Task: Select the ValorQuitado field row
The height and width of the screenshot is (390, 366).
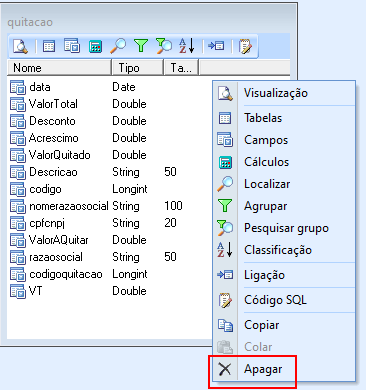Action: pyautogui.click(x=109, y=155)
